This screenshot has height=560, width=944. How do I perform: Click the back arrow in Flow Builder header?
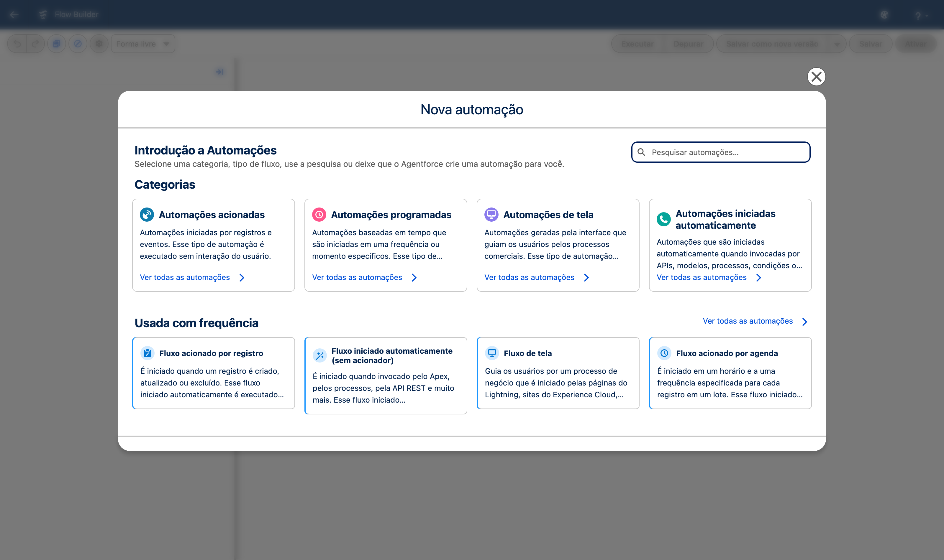14,15
